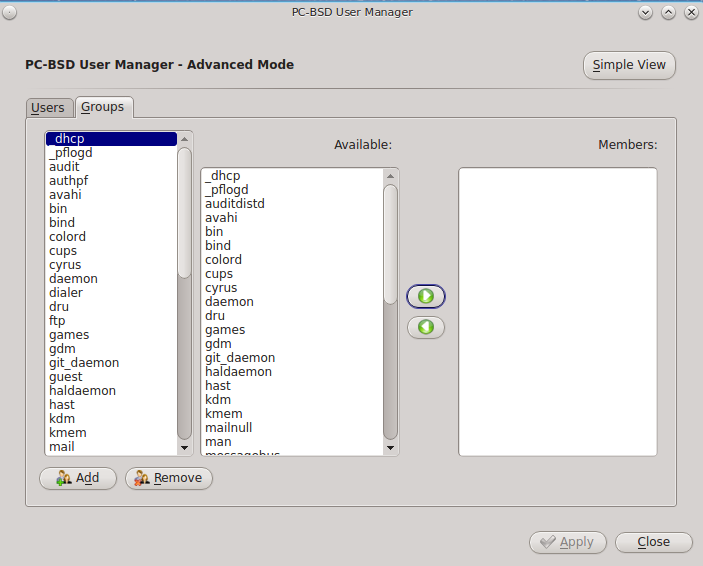Viewport: 703px width, 566px height.
Task: Click the title bar X close icon
Action: pos(691,13)
